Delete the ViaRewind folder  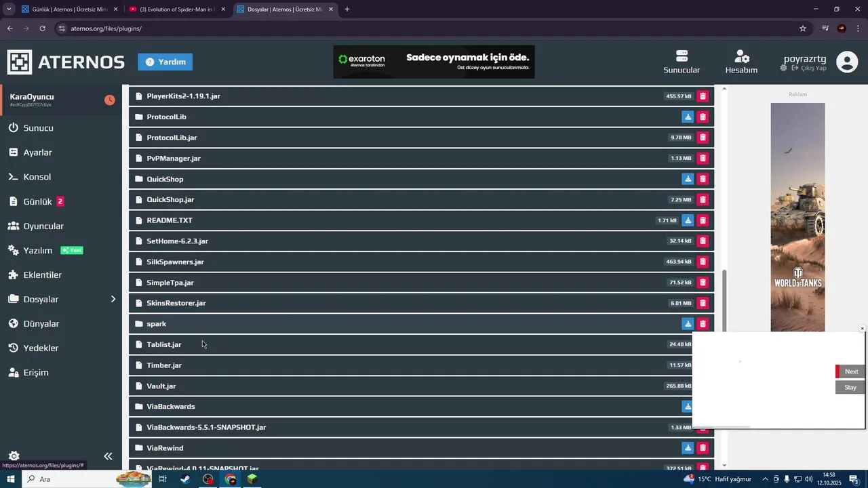pyautogui.click(x=703, y=448)
